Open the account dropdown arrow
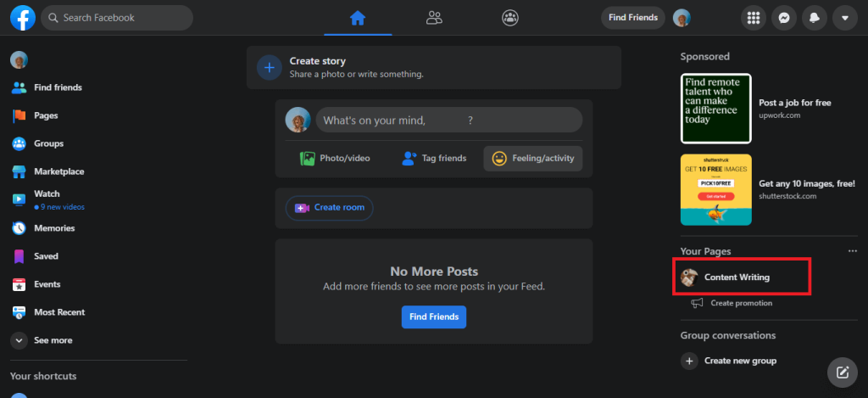The width and height of the screenshot is (868, 398). [x=845, y=18]
